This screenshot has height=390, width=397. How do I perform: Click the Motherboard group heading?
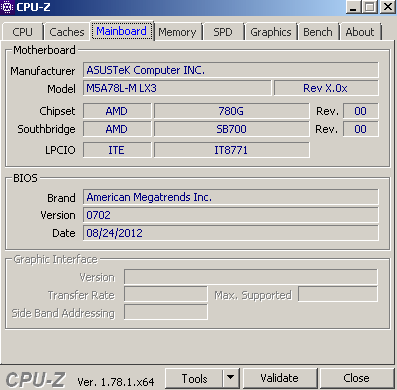tap(44, 50)
